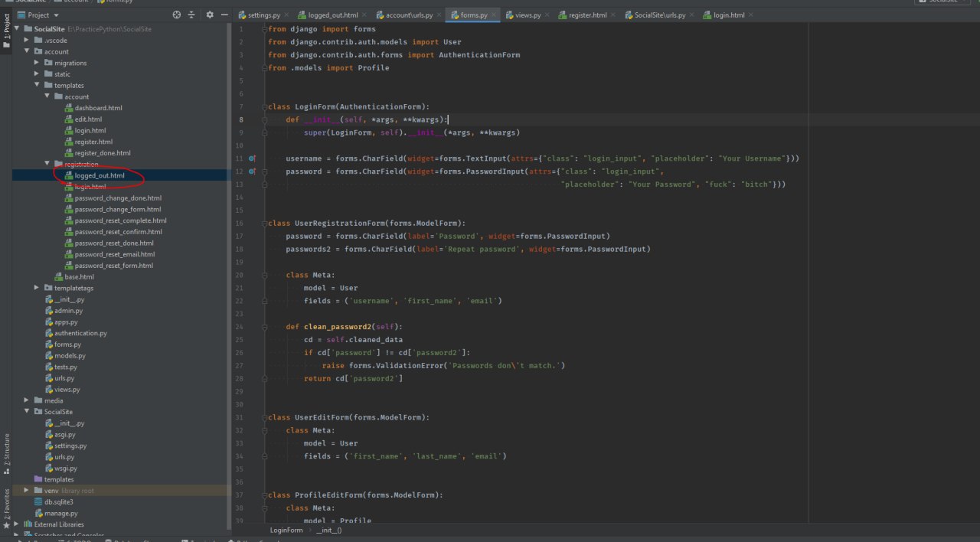Image resolution: width=980 pixels, height=542 pixels.
Task: Hide the Project tool window with minus icon
Action: coord(224,15)
